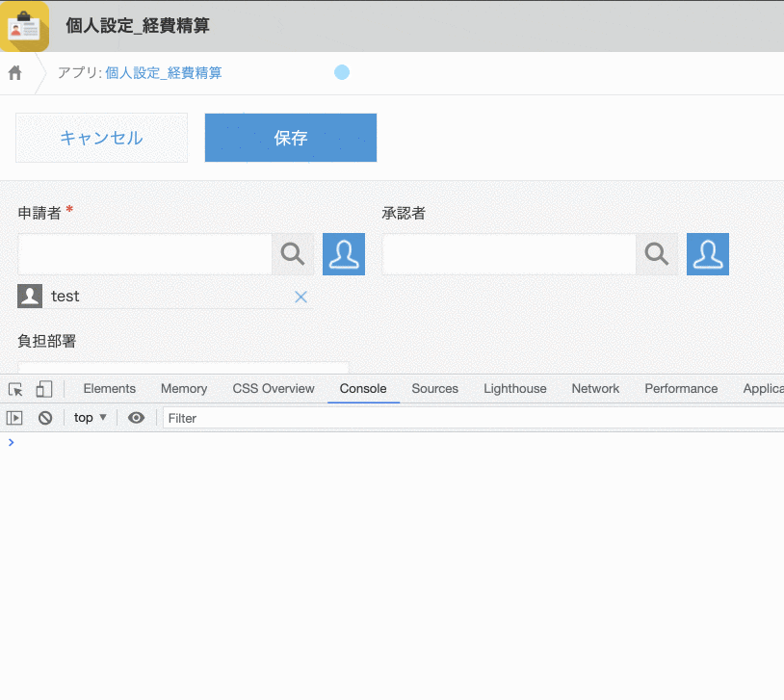
Task: Click the 承認者 search magnifier icon
Action: click(x=656, y=253)
